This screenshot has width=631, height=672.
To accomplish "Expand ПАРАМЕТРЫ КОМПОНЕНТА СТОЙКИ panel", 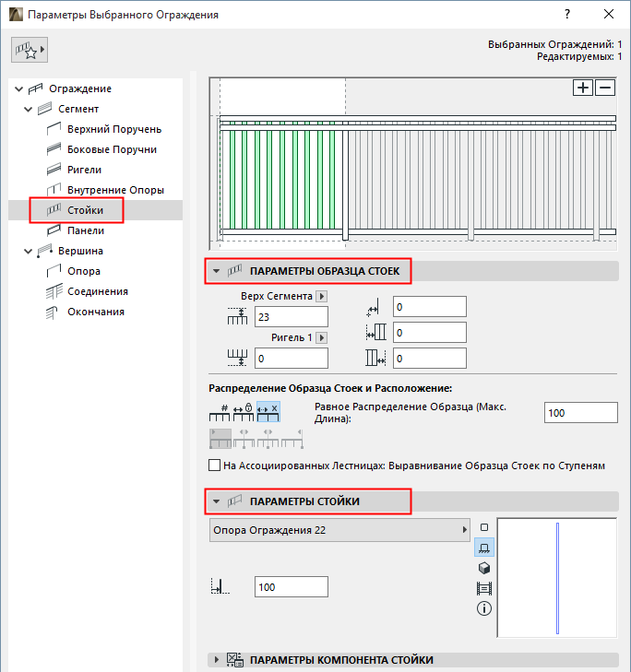I will click(x=216, y=660).
